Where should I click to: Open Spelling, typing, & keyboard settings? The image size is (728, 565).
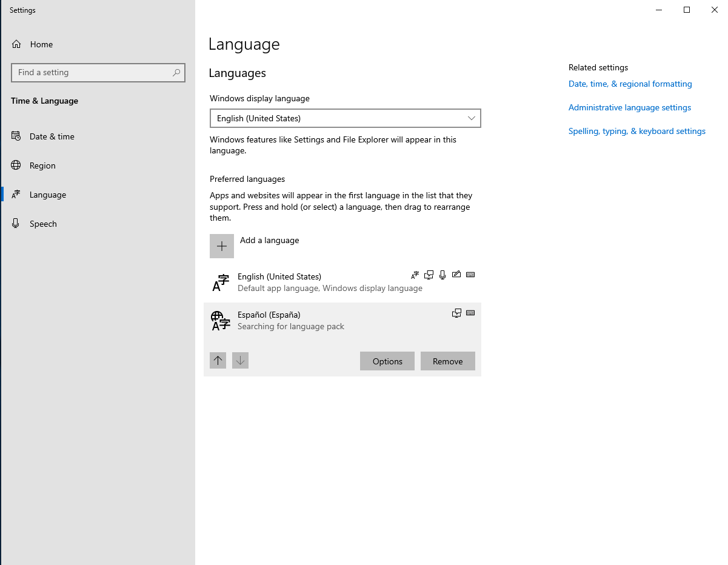[x=637, y=131]
